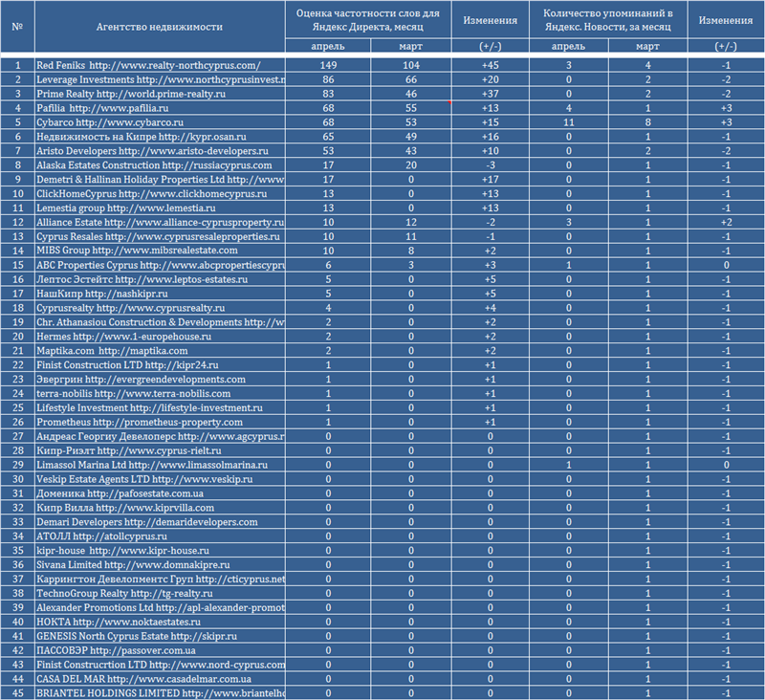Click the +45 change cell for Red Feniks
The image size is (765, 700).
pos(491,65)
